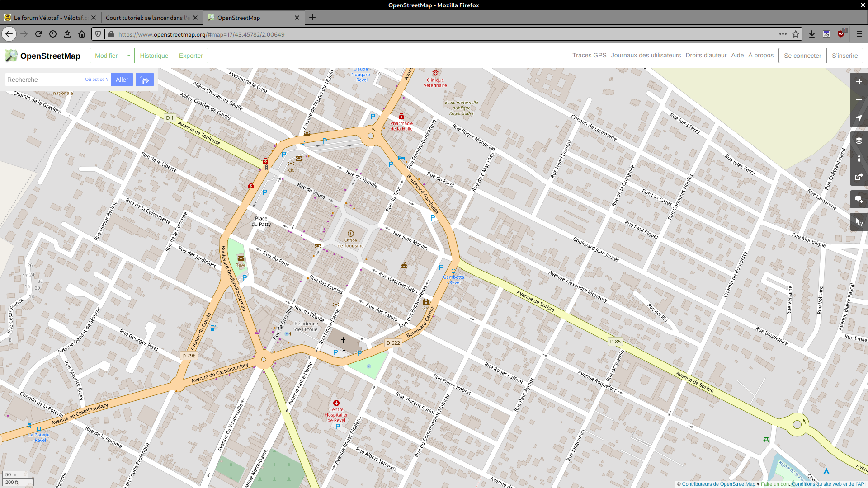Image resolution: width=868 pixels, height=488 pixels.
Task: Open Traces GPS page
Action: coord(590,55)
